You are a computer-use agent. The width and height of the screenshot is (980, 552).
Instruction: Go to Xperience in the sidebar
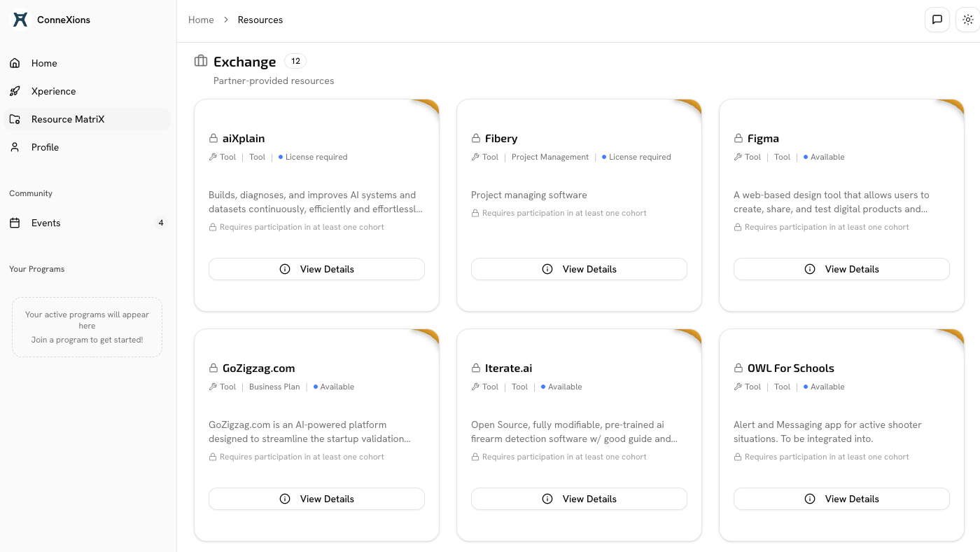[x=87, y=91]
